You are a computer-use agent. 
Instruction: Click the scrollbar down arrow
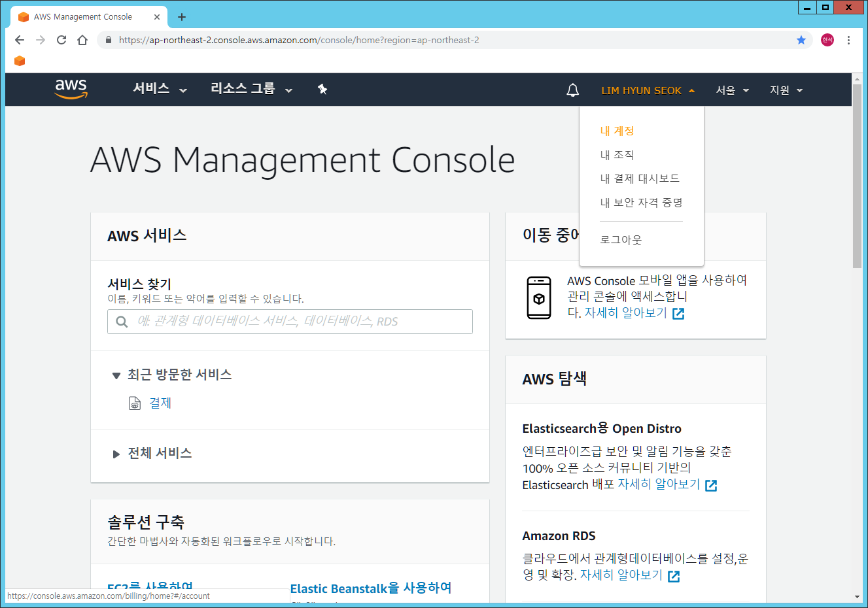coord(857,597)
